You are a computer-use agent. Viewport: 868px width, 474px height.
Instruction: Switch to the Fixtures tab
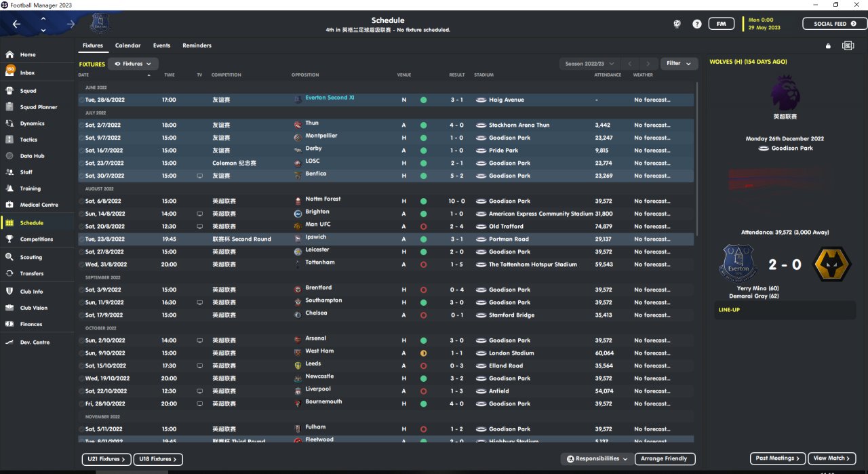pyautogui.click(x=93, y=45)
